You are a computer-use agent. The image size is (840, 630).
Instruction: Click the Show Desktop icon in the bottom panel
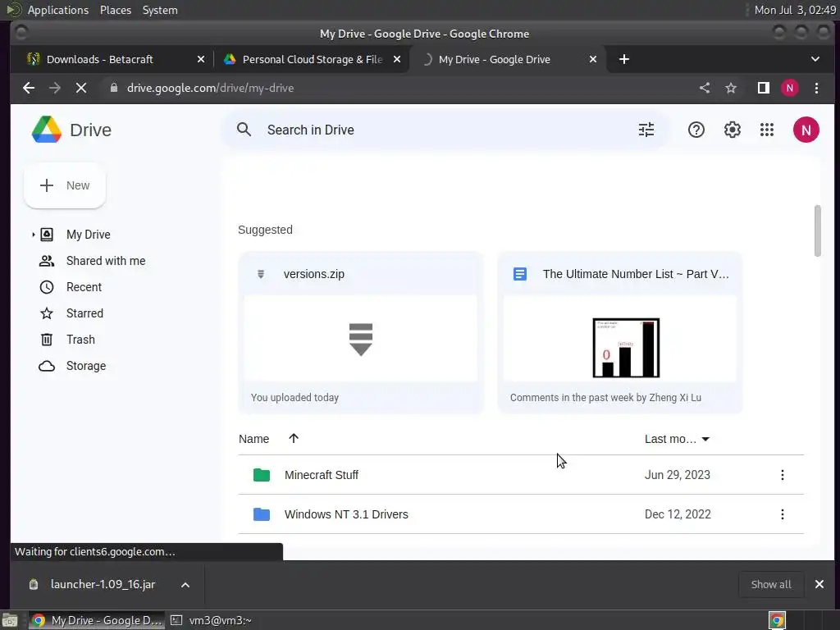[10, 620]
